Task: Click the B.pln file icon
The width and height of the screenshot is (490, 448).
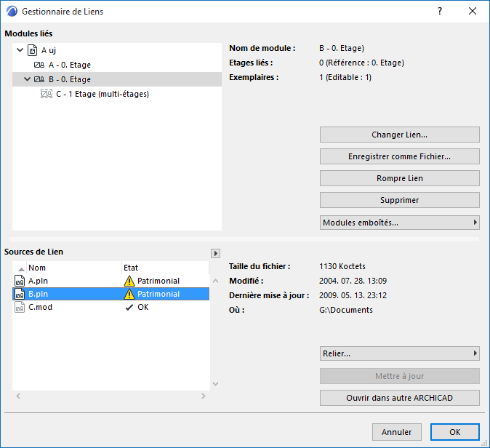Action: point(19,294)
